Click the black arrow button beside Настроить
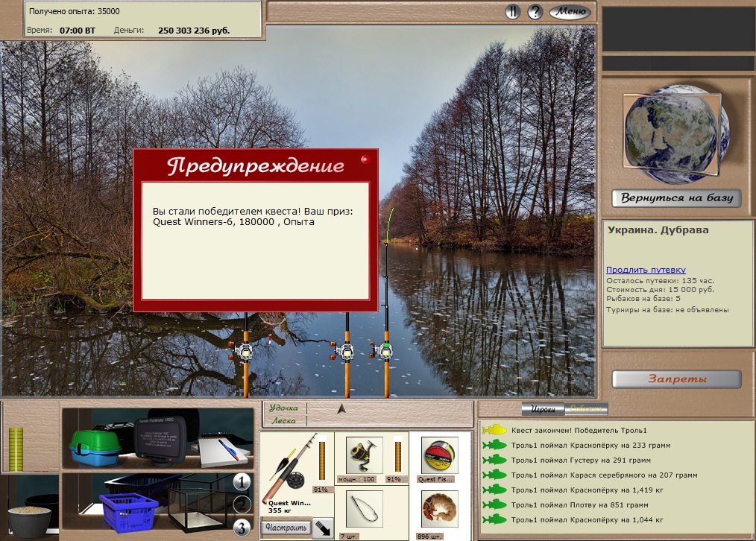 [323, 528]
